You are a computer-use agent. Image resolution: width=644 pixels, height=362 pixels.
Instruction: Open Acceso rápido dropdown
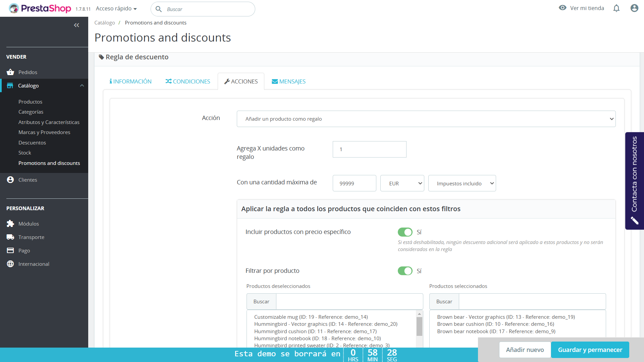[116, 8]
